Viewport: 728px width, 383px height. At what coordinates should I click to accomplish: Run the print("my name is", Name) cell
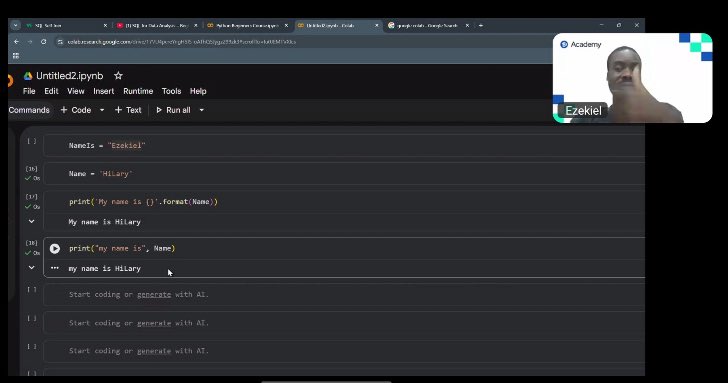[55, 248]
